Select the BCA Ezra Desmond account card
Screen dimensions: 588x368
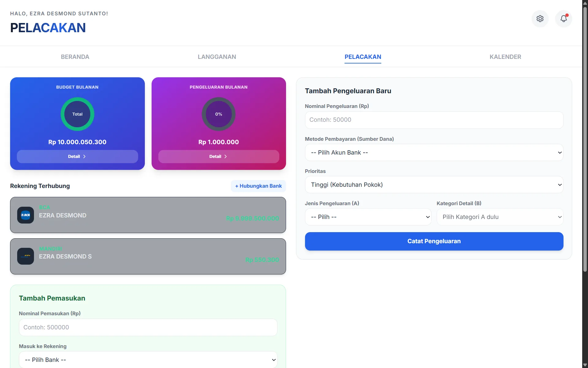click(x=148, y=215)
